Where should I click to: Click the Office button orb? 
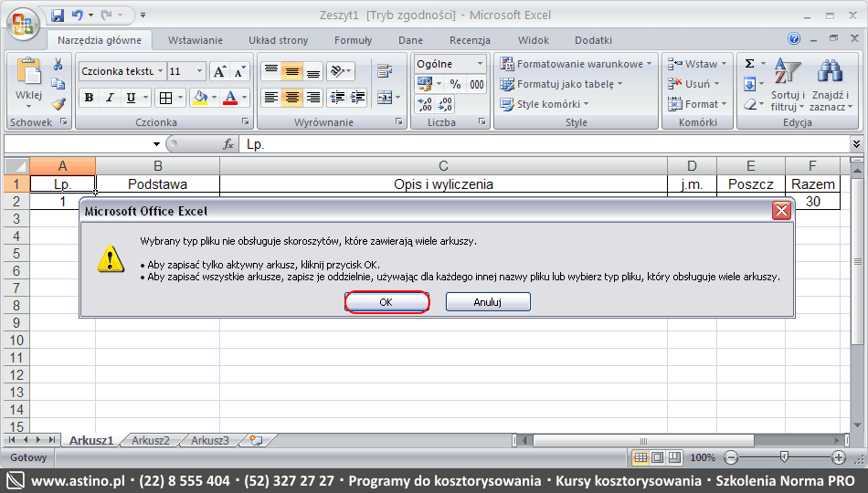pos(23,24)
